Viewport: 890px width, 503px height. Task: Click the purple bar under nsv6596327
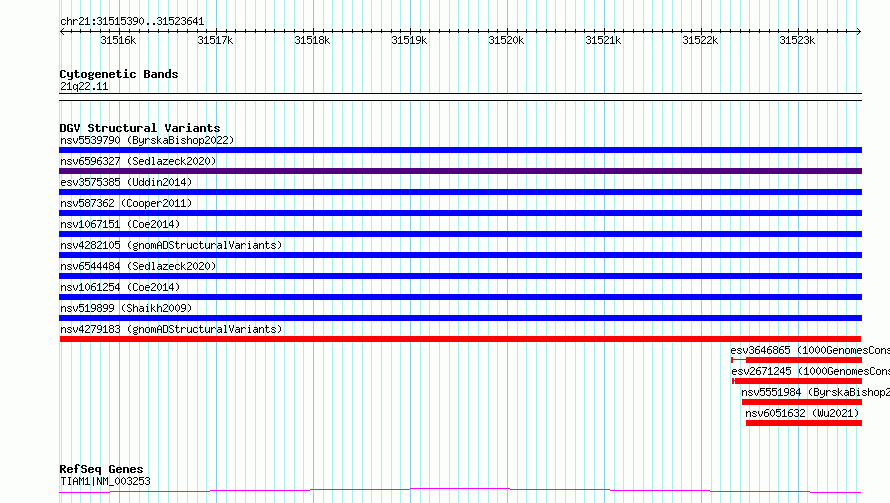point(460,171)
